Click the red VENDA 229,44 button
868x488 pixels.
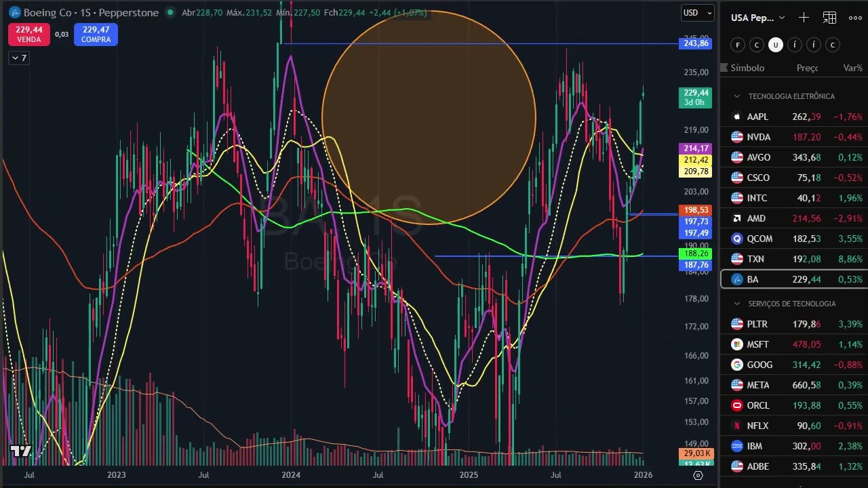[x=29, y=35]
